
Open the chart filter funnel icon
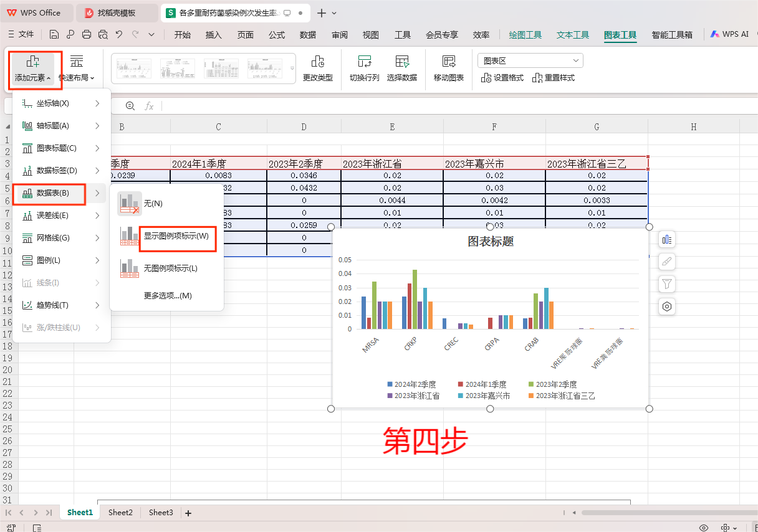click(667, 284)
